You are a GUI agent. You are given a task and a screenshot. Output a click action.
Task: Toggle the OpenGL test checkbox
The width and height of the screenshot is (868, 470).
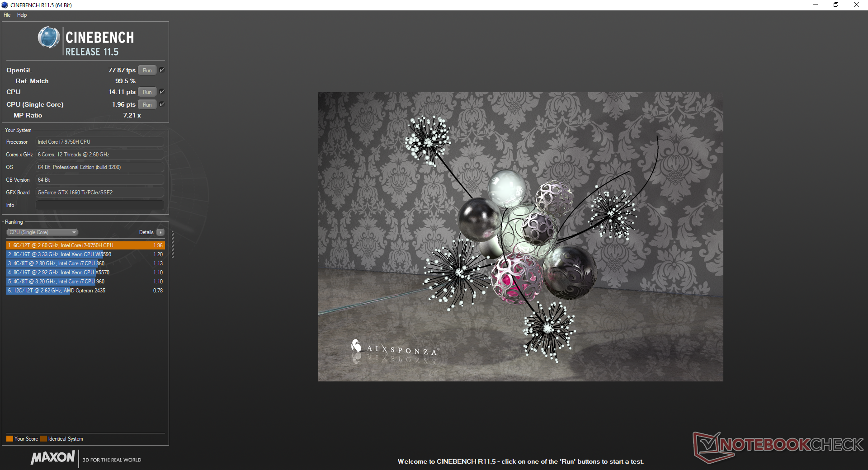[162, 70]
